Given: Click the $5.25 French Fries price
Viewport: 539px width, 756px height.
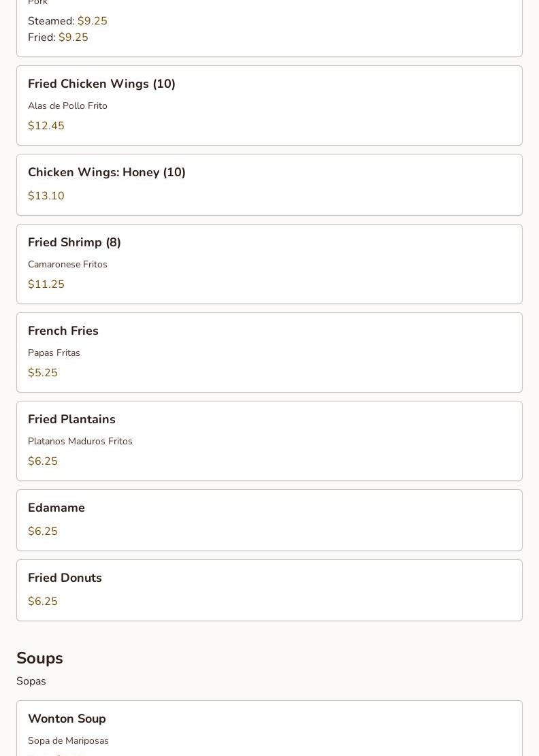Looking at the screenshot, I should (x=43, y=373).
